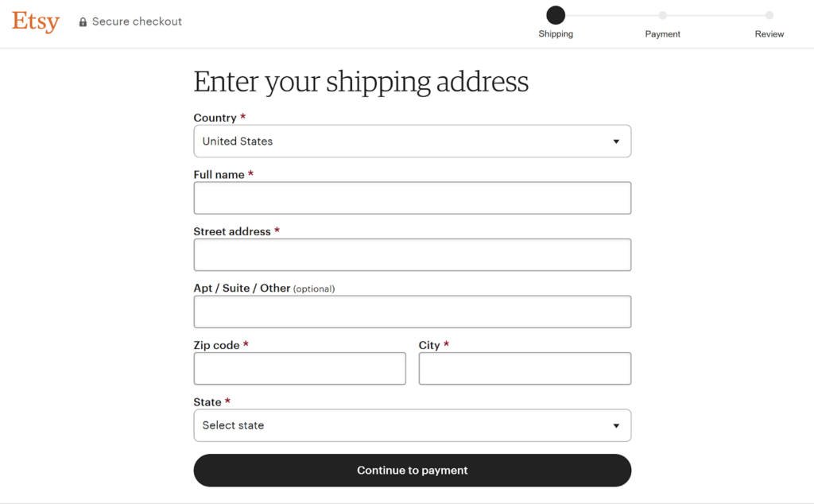Click the Payment step dot

(662, 15)
